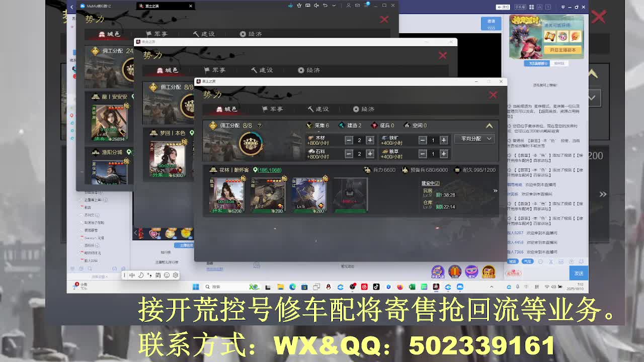Switch to the 经济 tab

click(x=364, y=109)
